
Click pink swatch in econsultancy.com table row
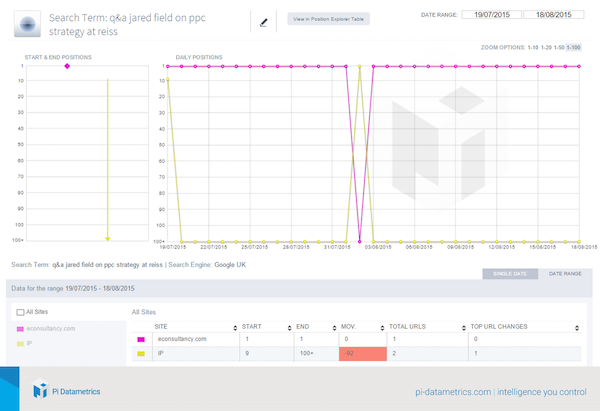(141, 339)
